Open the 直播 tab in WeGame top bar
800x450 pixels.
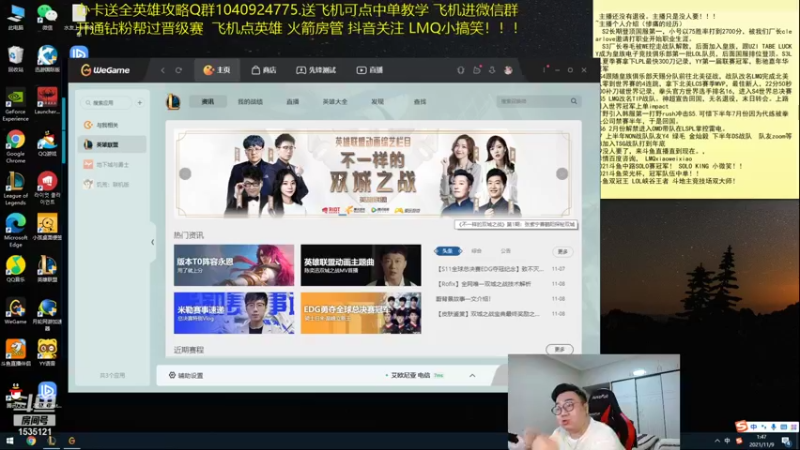click(x=370, y=70)
